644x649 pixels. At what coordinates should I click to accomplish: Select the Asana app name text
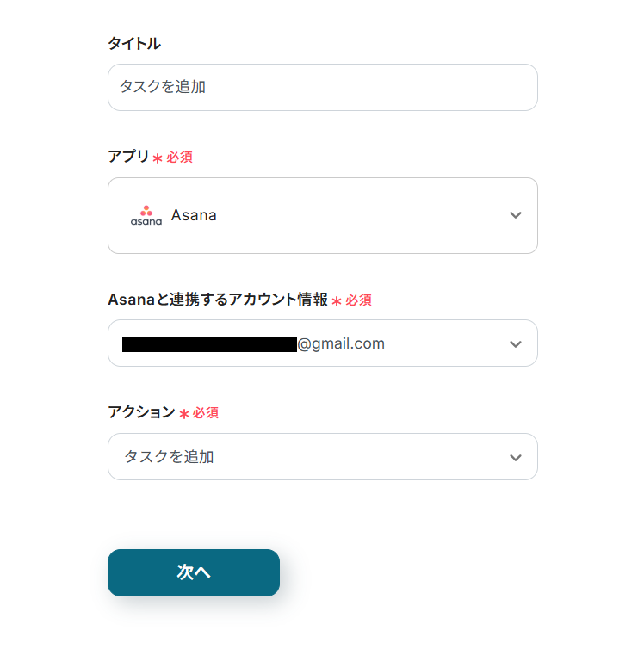[x=194, y=215]
